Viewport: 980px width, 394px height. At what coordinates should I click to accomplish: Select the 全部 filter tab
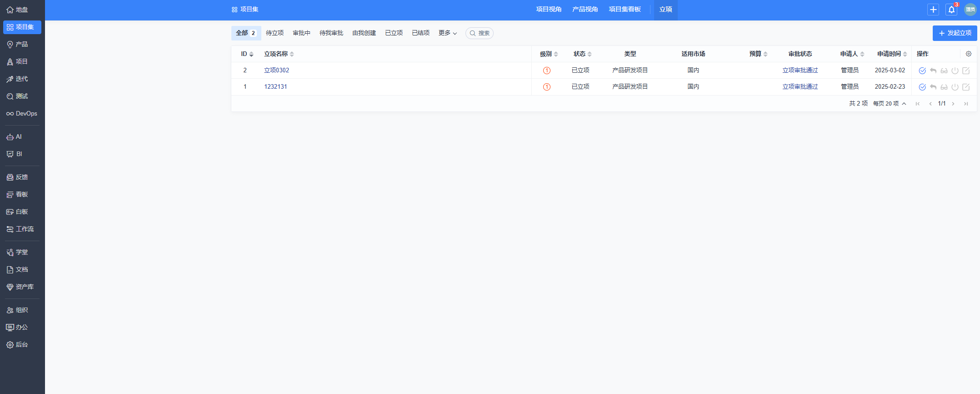[246, 33]
